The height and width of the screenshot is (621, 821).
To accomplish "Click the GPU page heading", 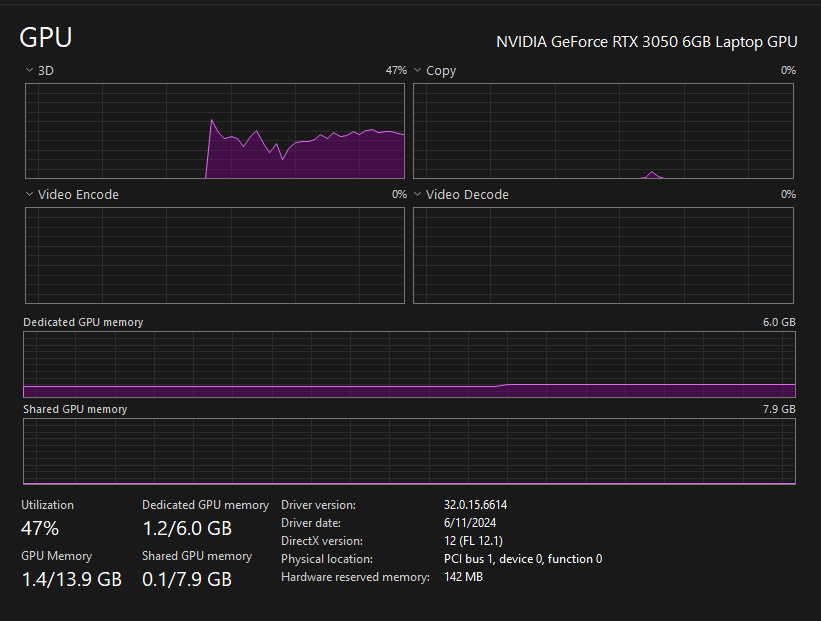I will tap(46, 38).
